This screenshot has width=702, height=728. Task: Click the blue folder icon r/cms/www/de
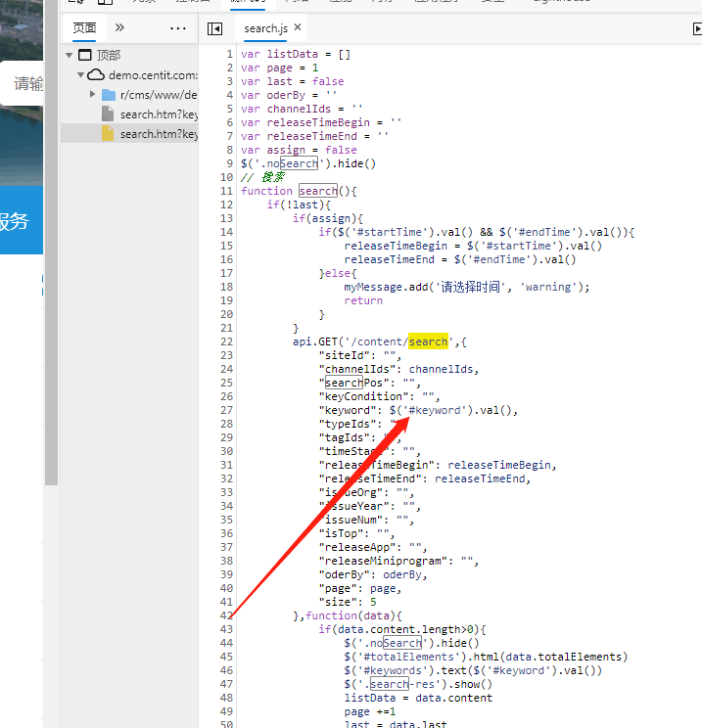[x=108, y=95]
